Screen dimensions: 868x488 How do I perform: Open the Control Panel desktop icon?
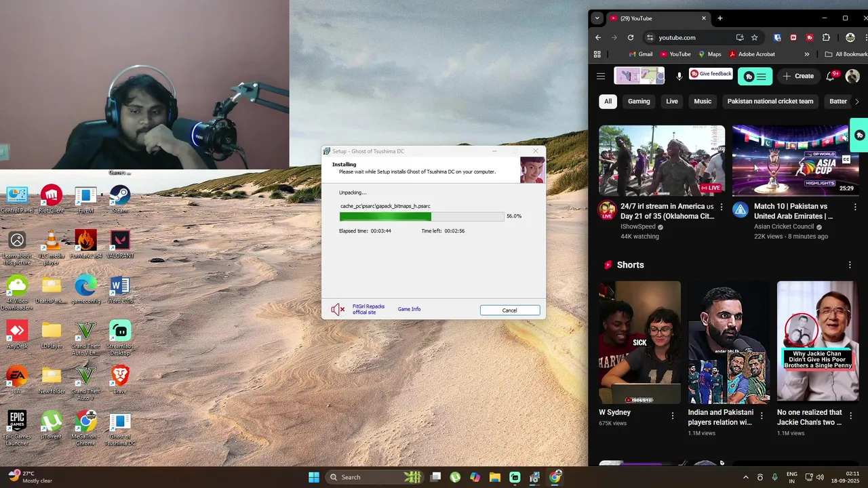click(17, 199)
